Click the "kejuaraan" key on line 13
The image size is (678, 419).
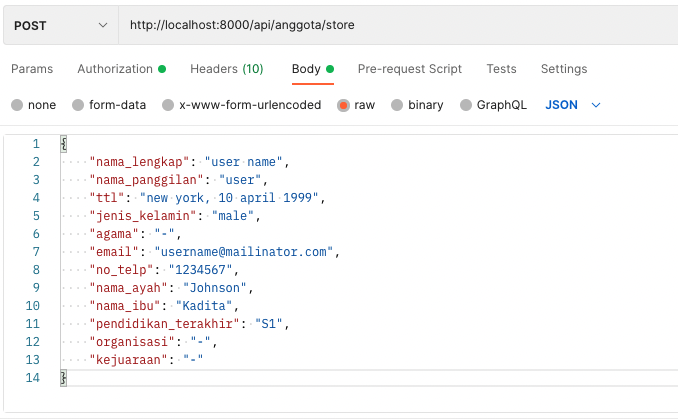coord(128,360)
